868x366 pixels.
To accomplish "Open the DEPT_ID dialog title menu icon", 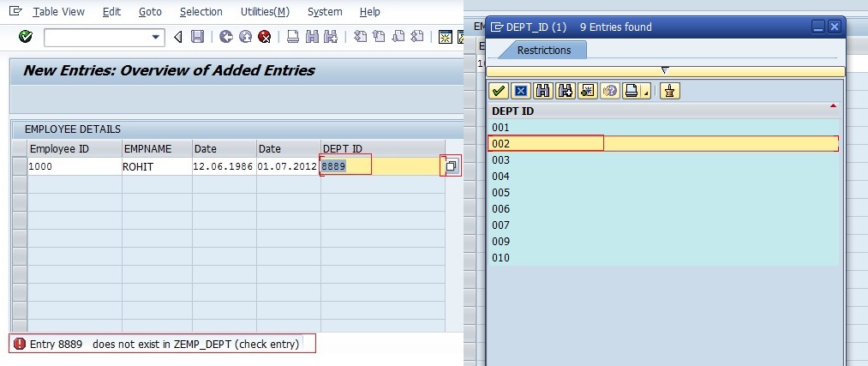I will pos(497,27).
